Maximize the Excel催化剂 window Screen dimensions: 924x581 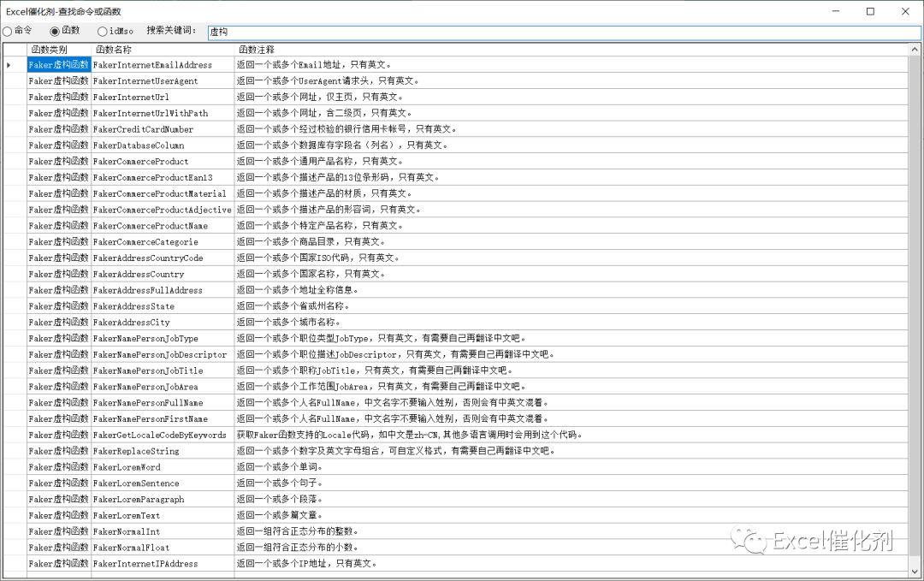(870, 11)
